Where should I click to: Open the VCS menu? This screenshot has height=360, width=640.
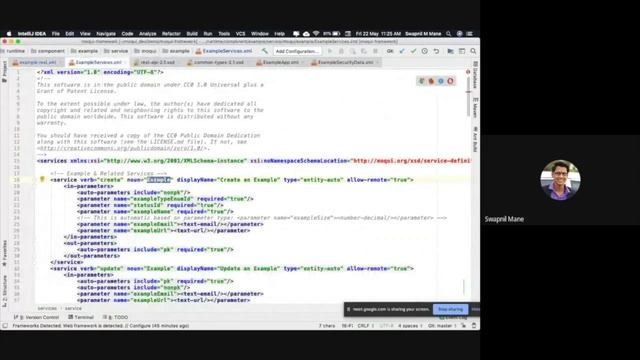coord(240,34)
